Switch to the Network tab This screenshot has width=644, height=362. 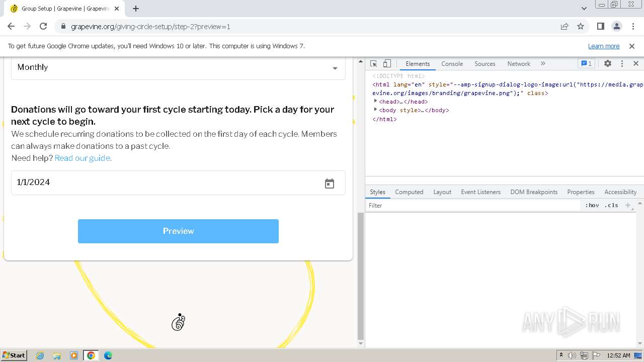tap(519, 64)
